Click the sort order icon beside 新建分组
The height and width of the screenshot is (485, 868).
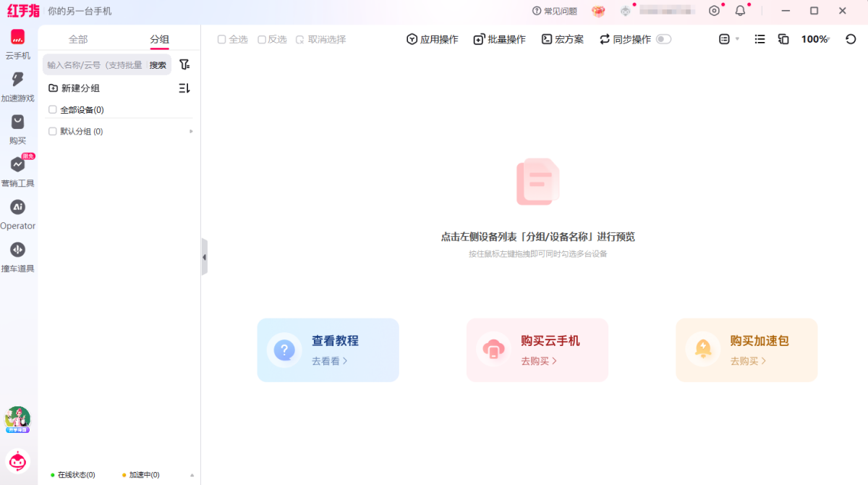point(184,88)
